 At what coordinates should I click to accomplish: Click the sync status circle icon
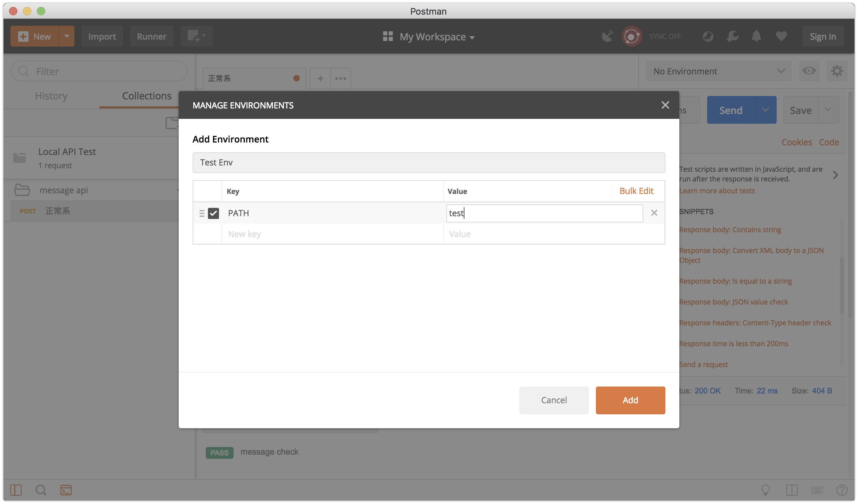click(631, 36)
